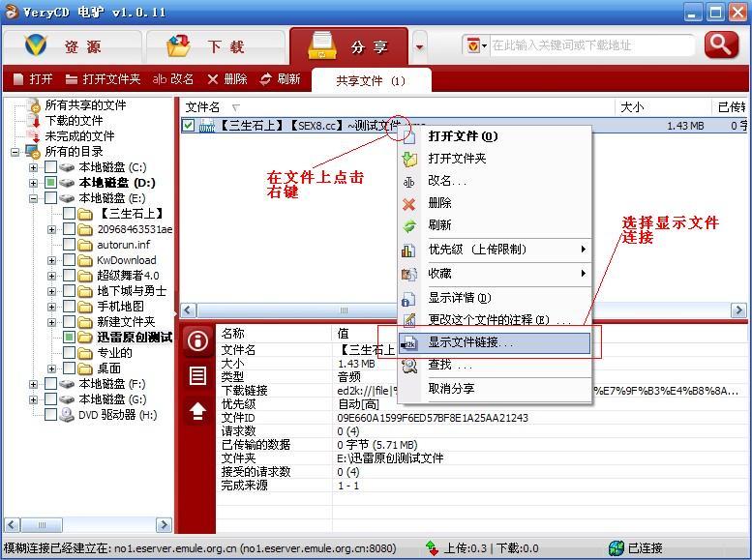Click the file list right scroll arrow

[x=738, y=310]
